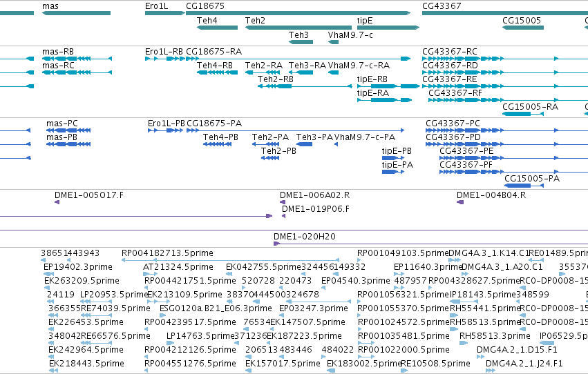Select the Teh4-PB protein label
The height and width of the screenshot is (374, 588).
coord(220,137)
